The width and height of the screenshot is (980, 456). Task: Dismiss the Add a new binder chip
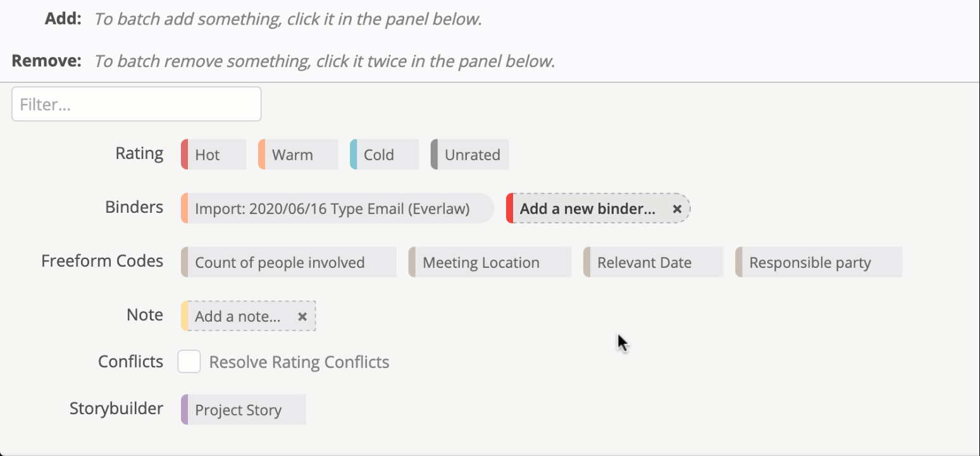[x=677, y=209]
